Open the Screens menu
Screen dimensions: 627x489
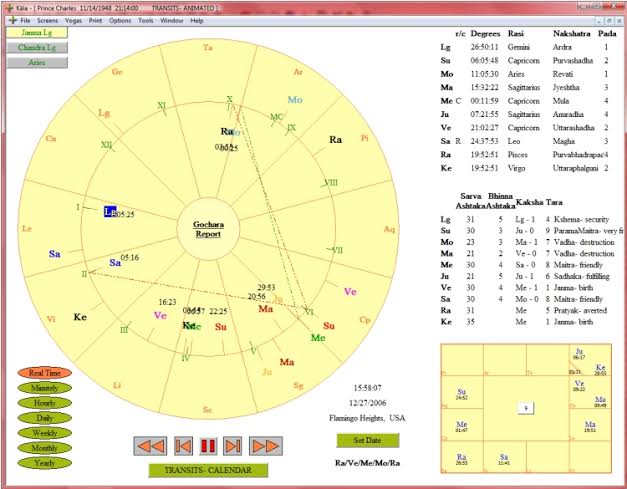(47, 20)
